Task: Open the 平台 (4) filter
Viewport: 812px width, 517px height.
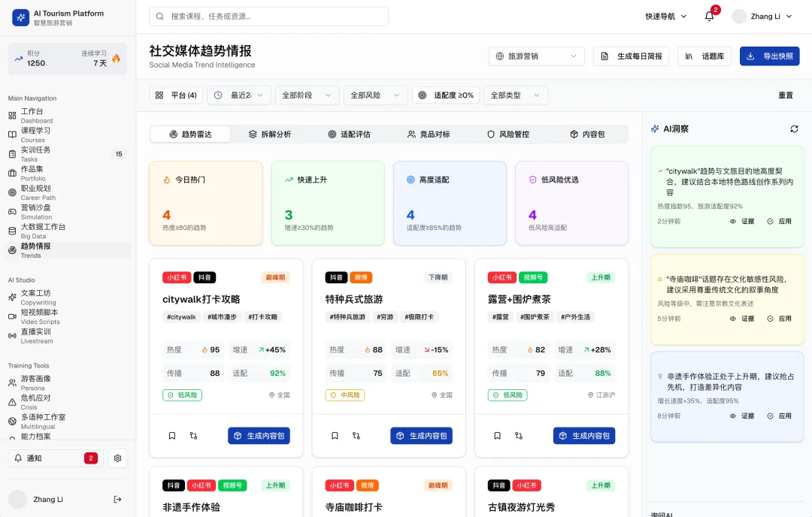Action: pyautogui.click(x=176, y=95)
